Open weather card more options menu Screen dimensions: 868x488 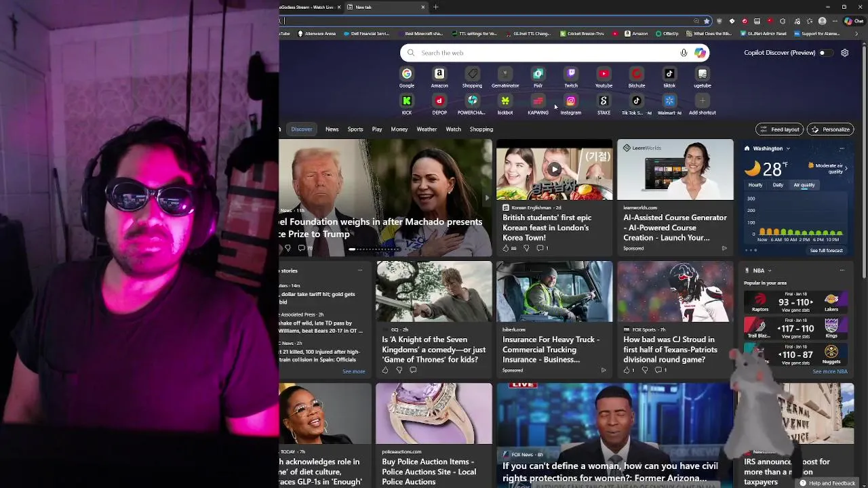pyautogui.click(x=842, y=148)
